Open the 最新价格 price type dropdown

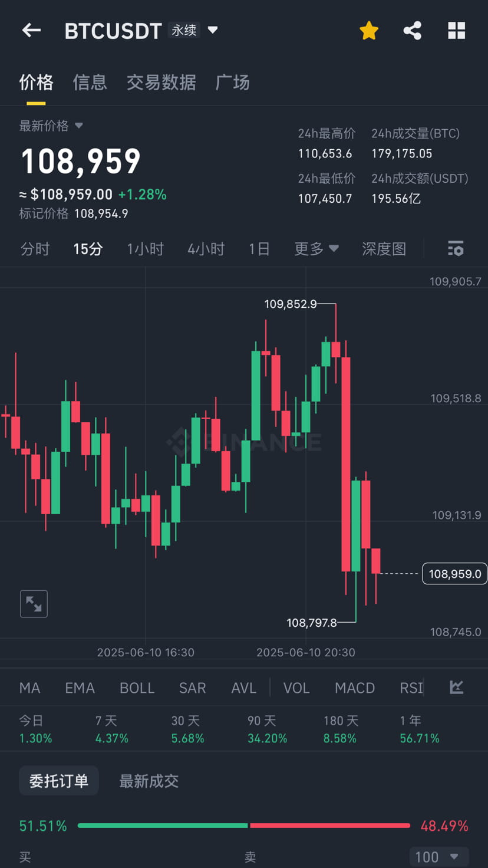[51, 126]
